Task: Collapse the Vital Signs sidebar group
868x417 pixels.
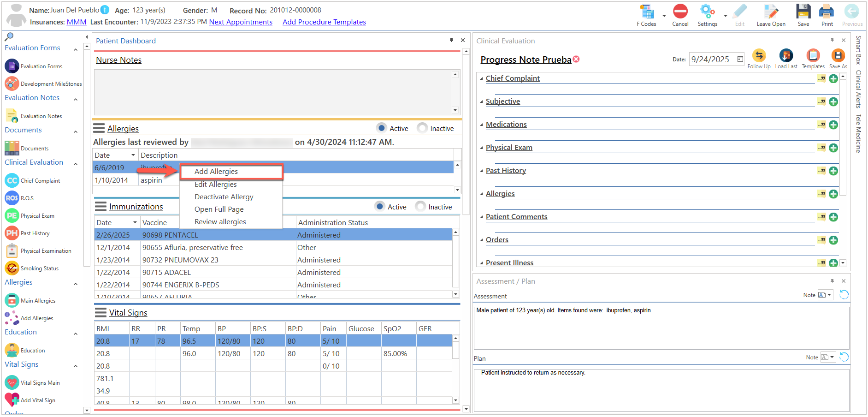Action: 76,366
